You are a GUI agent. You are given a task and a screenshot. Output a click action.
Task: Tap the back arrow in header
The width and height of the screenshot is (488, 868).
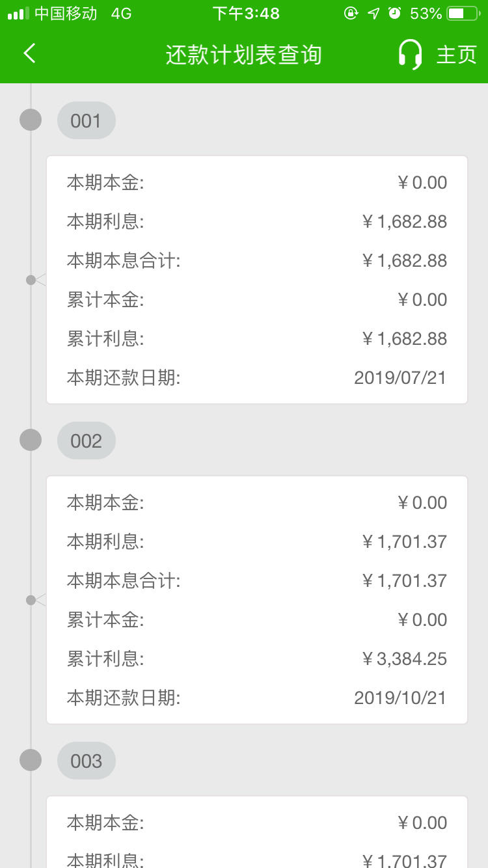[29, 53]
